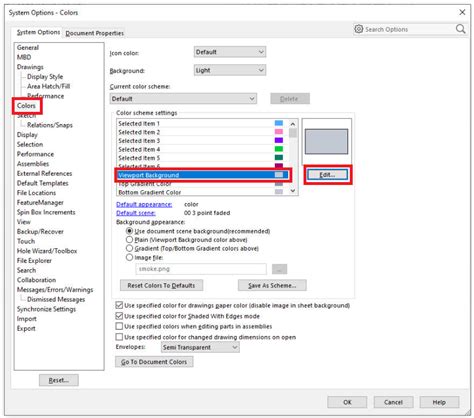The width and height of the screenshot is (474, 418).
Task: Click Reset Colors To Defaults
Action: click(x=161, y=285)
